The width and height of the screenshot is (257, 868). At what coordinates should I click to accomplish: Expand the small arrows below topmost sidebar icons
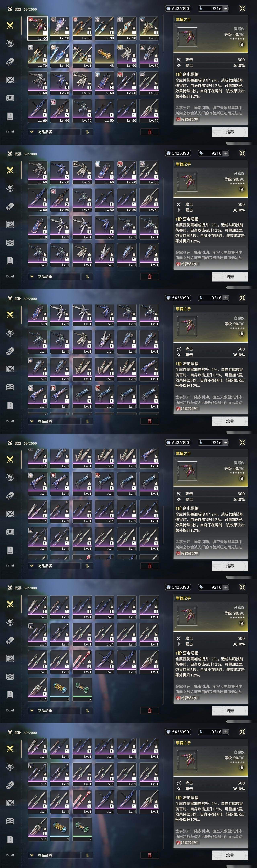[10, 132]
